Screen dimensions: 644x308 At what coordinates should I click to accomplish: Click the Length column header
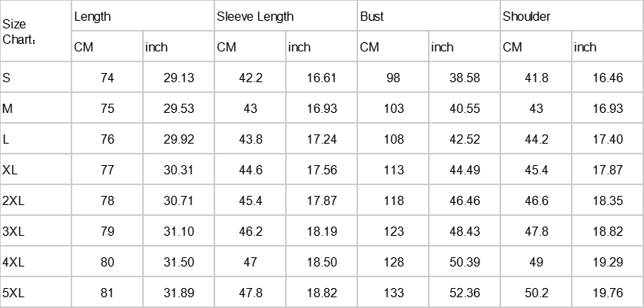91,16
